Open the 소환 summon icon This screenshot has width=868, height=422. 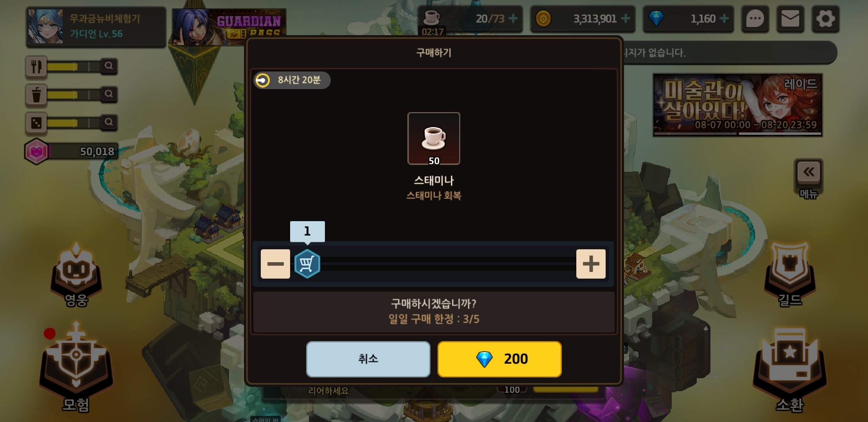coord(790,369)
